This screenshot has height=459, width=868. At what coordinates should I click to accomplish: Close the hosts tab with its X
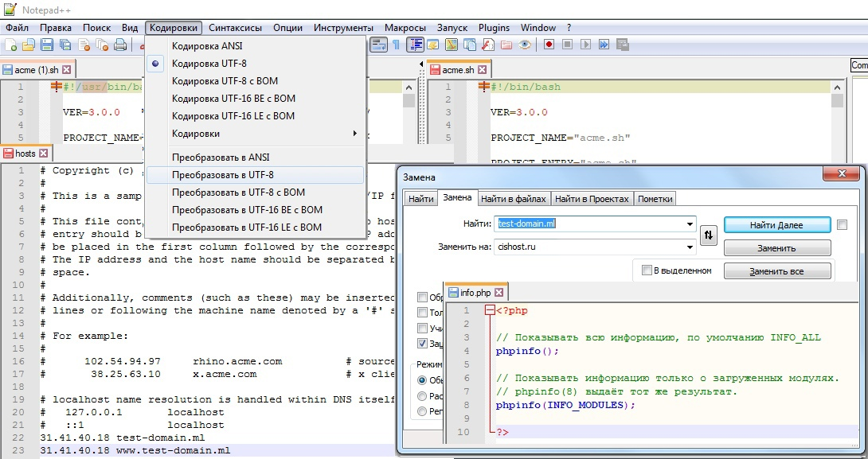(43, 154)
